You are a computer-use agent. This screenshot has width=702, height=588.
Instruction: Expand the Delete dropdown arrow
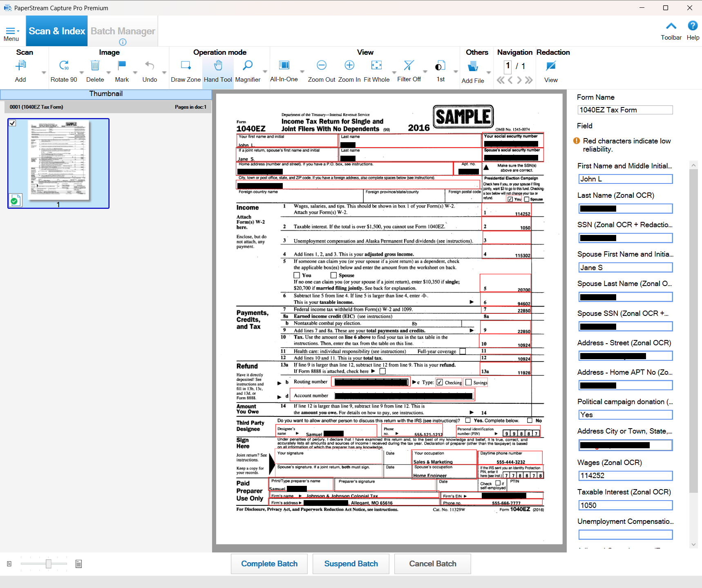pyautogui.click(x=108, y=73)
